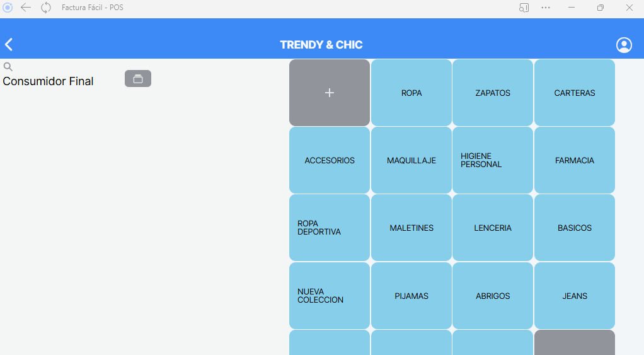
Task: Click the Consumidor Final customer name
Action: pyautogui.click(x=49, y=81)
